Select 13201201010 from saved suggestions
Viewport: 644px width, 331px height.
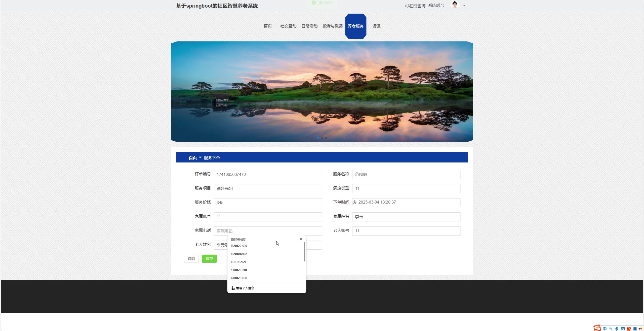239,246
